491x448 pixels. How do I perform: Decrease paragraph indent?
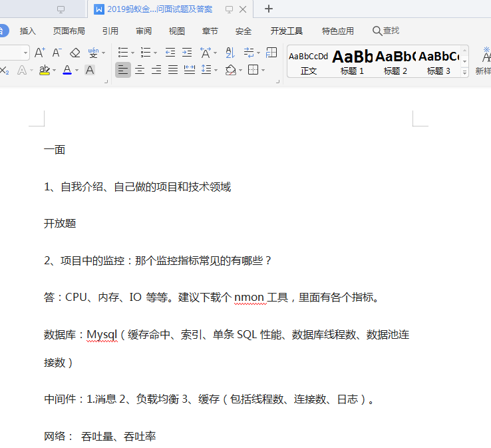[x=170, y=53]
